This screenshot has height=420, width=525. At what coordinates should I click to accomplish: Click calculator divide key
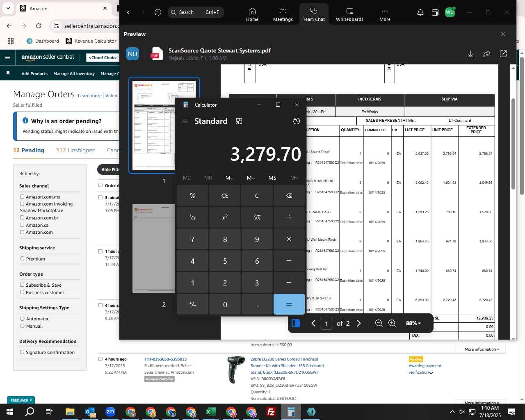289,217
